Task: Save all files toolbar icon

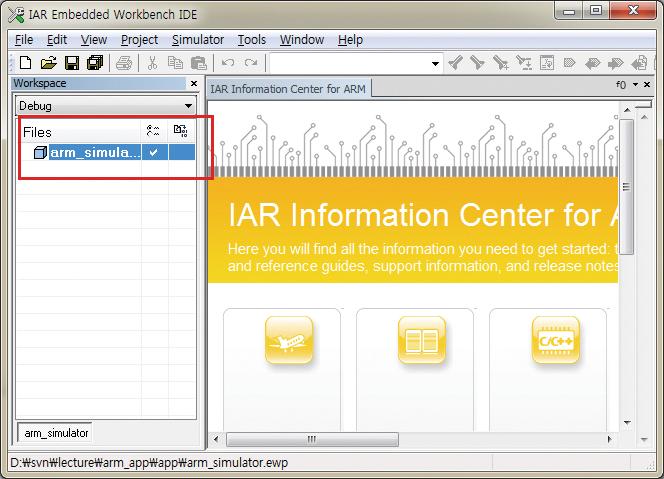Action: 95,63
